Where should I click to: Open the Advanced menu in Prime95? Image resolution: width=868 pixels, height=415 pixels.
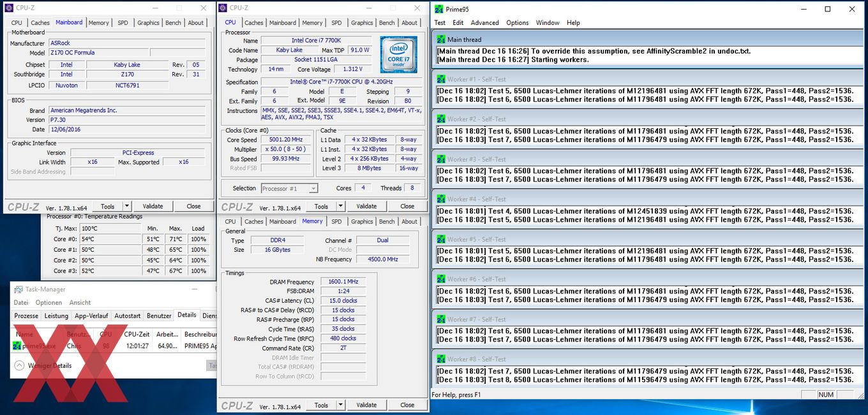[x=484, y=22]
